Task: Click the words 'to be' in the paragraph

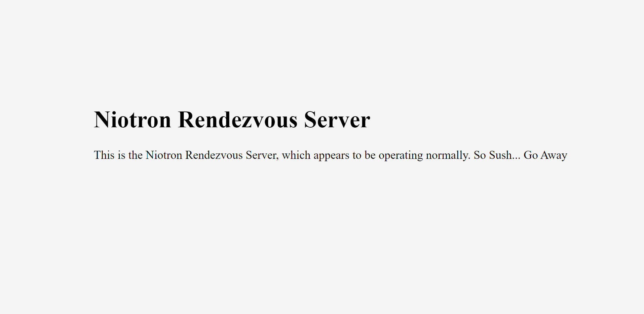Action: pos(364,155)
